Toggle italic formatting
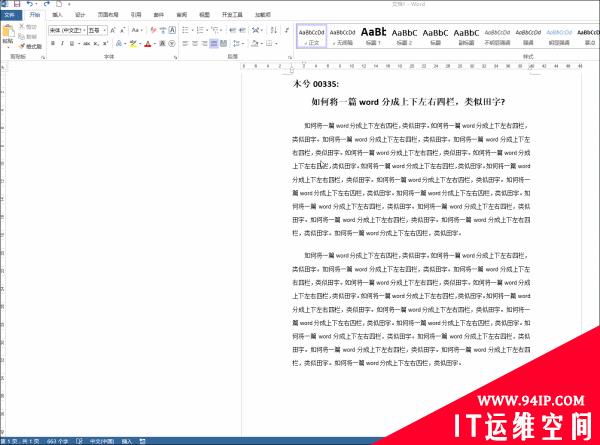Viewport: 600px width, 445px height. pyautogui.click(x=62, y=44)
